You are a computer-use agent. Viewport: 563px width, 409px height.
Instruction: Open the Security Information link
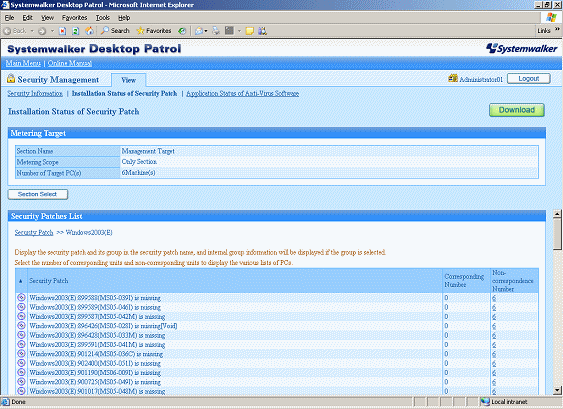[x=35, y=93]
